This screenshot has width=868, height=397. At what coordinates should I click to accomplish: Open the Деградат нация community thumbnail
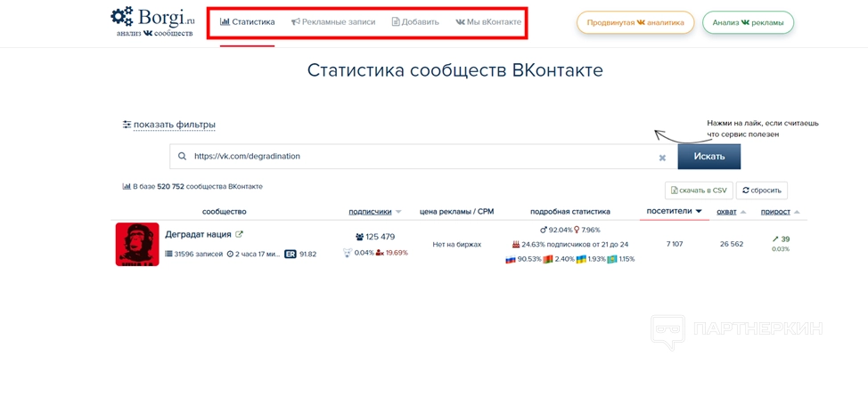[137, 244]
